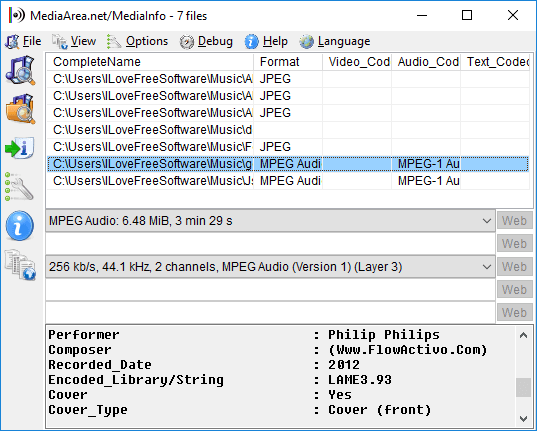This screenshot has height=431, width=537.
Task: Select the Music\J MPEG Audio file row
Action: (288, 181)
